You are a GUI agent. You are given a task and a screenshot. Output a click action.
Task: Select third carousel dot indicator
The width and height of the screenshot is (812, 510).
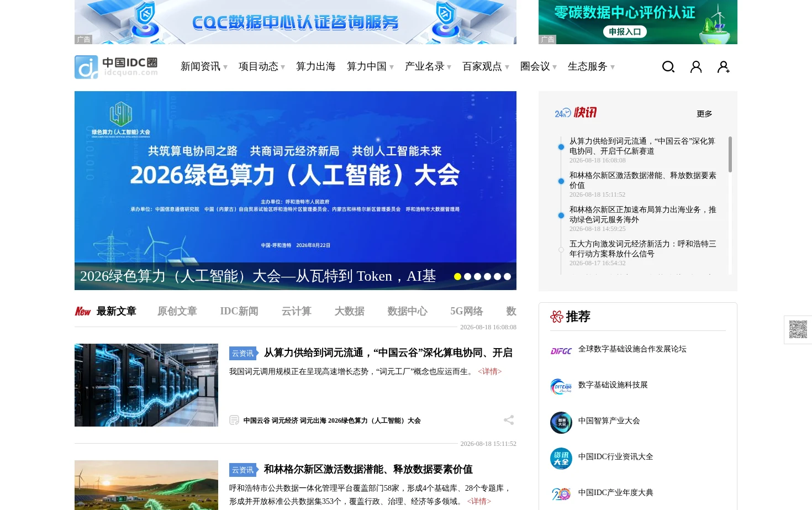click(x=477, y=276)
